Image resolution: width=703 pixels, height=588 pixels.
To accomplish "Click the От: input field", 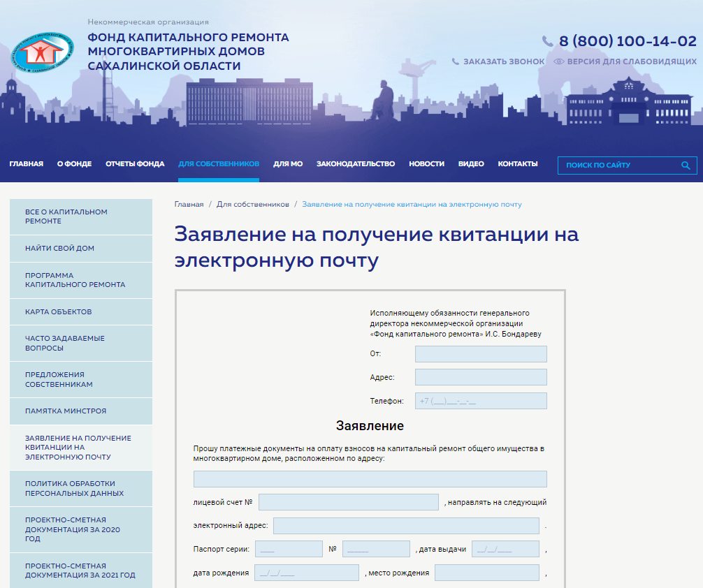I will click(x=480, y=354).
